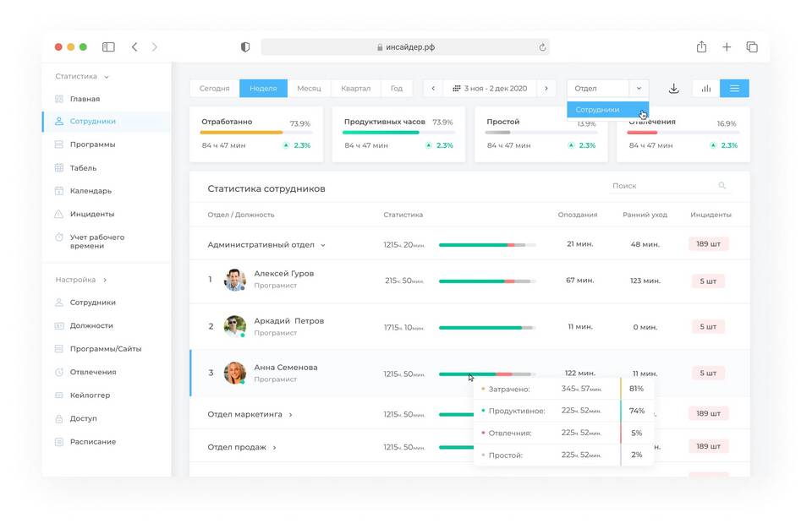
Task: Select the Месяц period tab
Action: [x=310, y=89]
